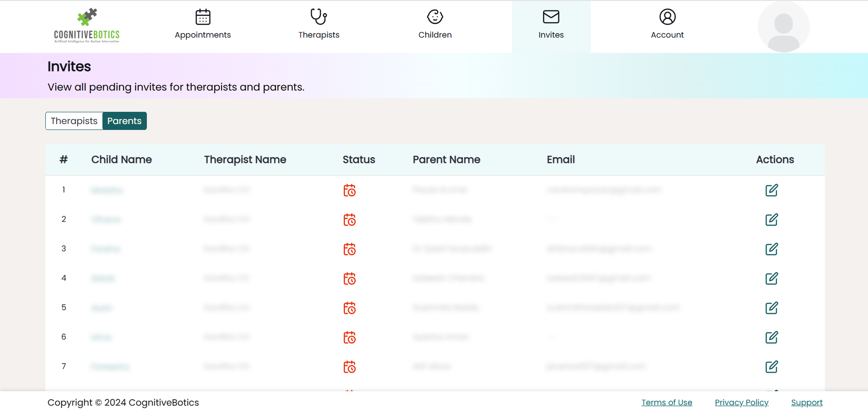The width and height of the screenshot is (868, 412).
Task: Edit the invite in row 7
Action: coord(771,367)
